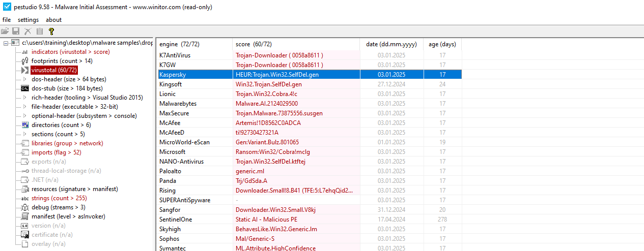Sort by the age (days) column header
The image size is (644, 251).
tap(442, 44)
